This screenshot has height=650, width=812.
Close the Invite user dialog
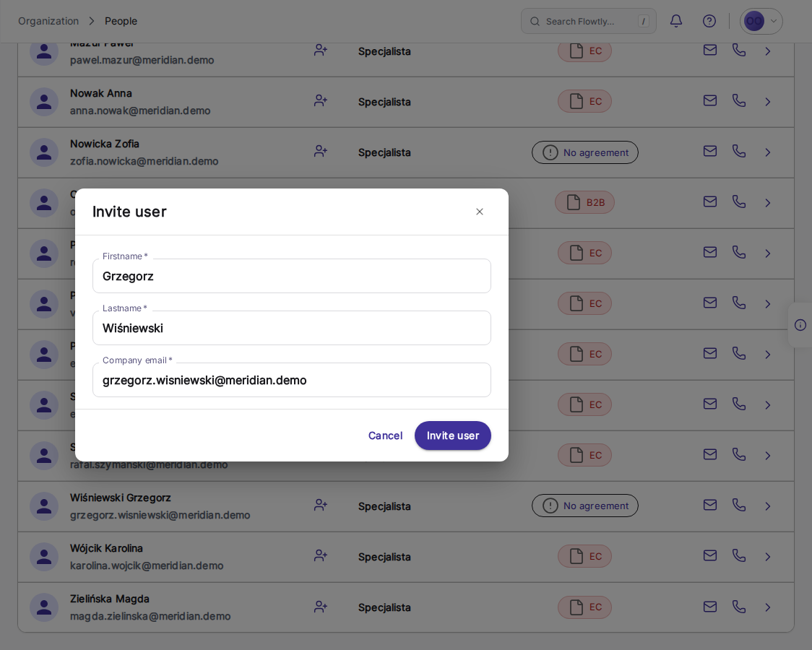coord(480,212)
